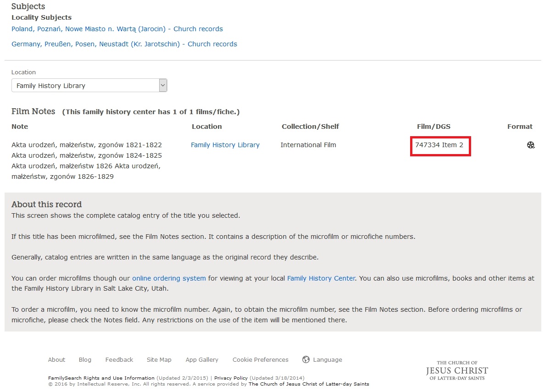
Task: Click the Church of Jesus Christ logo
Action: point(456,370)
